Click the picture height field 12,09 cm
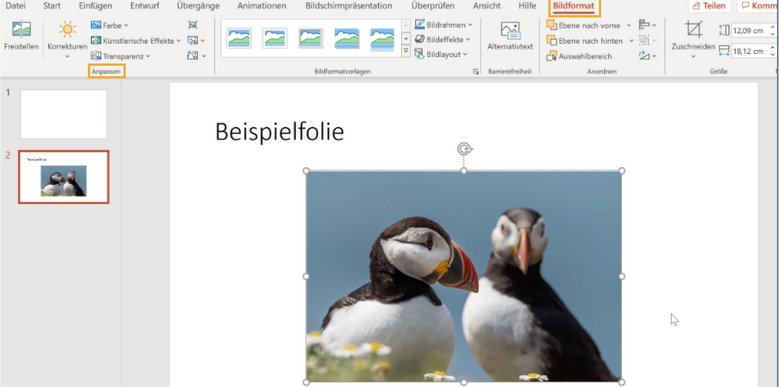The image size is (780, 387). (749, 31)
